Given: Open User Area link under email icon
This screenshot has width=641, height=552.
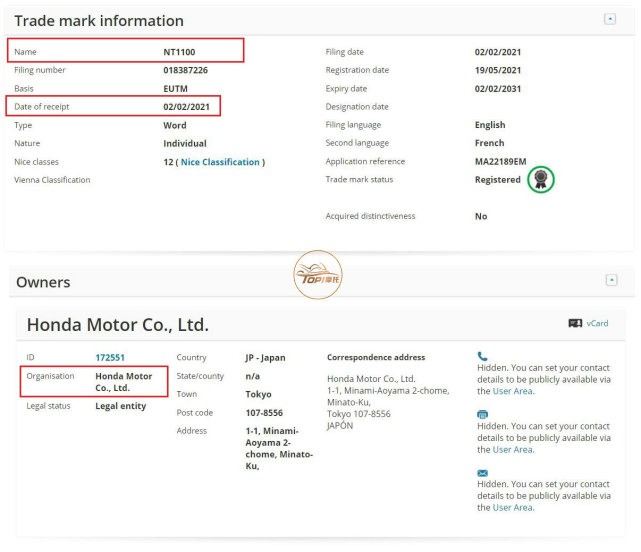Looking at the screenshot, I should [x=512, y=507].
